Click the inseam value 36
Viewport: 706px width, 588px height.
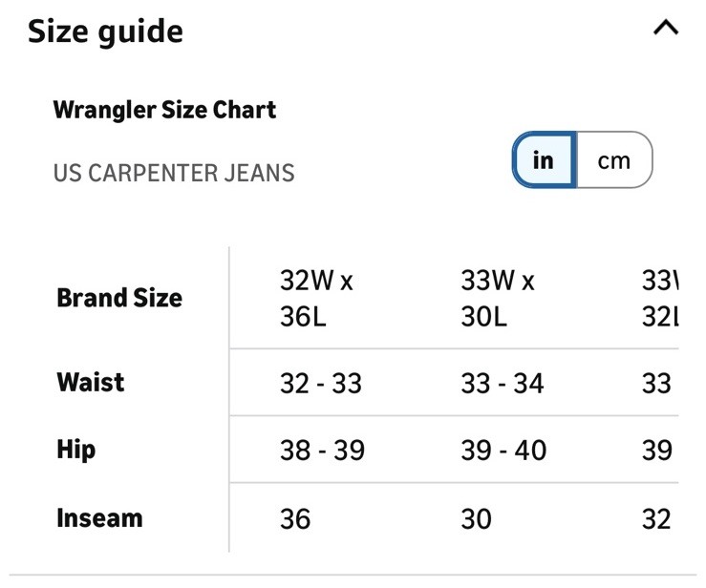pos(295,519)
